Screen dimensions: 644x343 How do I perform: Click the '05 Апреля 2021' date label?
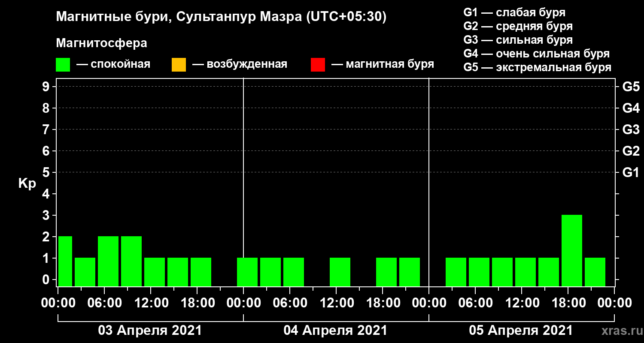point(521,331)
